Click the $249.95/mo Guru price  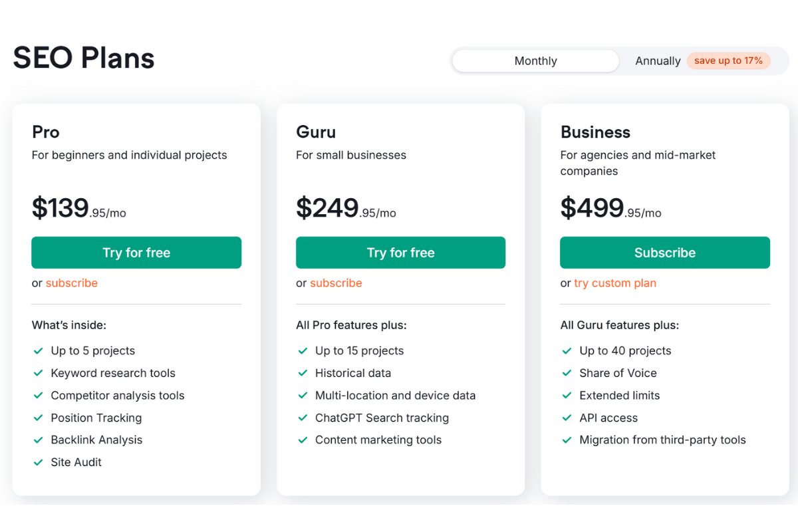346,207
